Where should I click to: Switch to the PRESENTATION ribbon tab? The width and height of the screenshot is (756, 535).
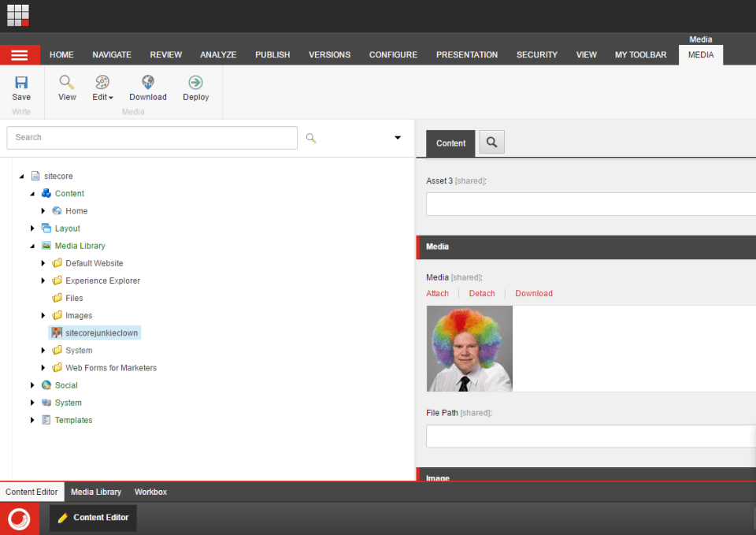[466, 54]
